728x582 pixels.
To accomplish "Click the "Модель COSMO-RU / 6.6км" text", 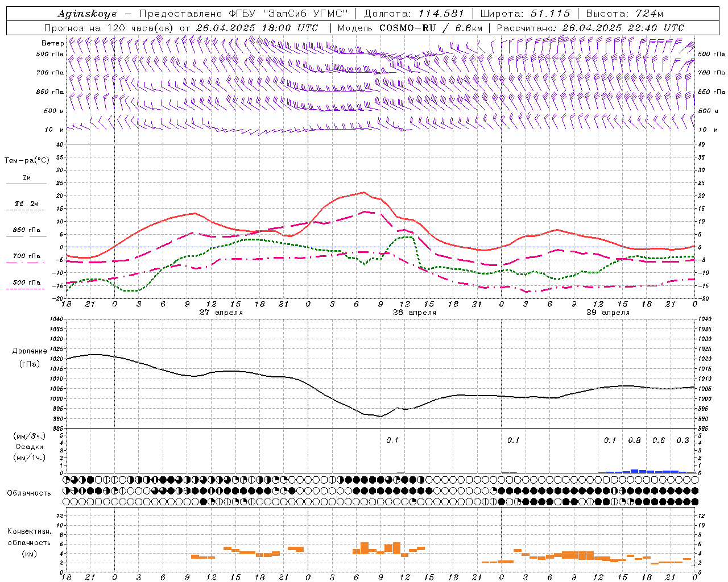I will (x=410, y=28).
